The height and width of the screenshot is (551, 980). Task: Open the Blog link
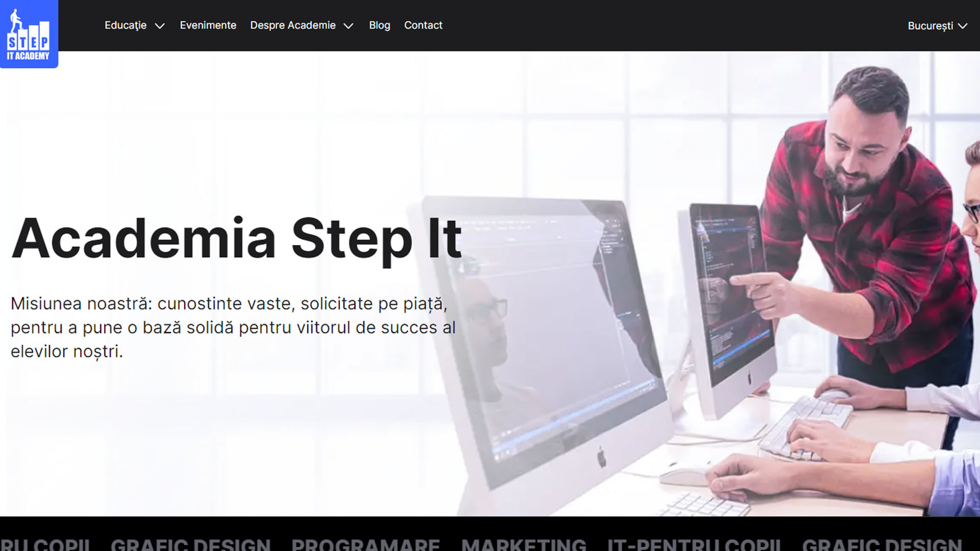click(x=380, y=26)
